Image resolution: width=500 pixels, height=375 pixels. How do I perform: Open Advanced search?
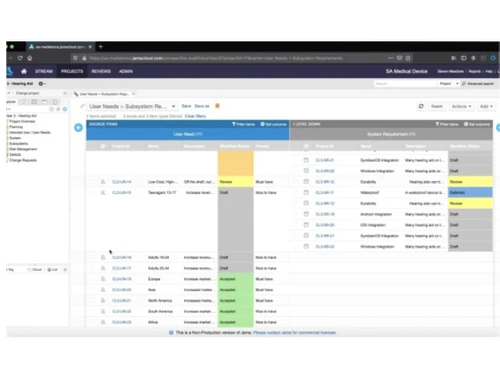pos(478,84)
